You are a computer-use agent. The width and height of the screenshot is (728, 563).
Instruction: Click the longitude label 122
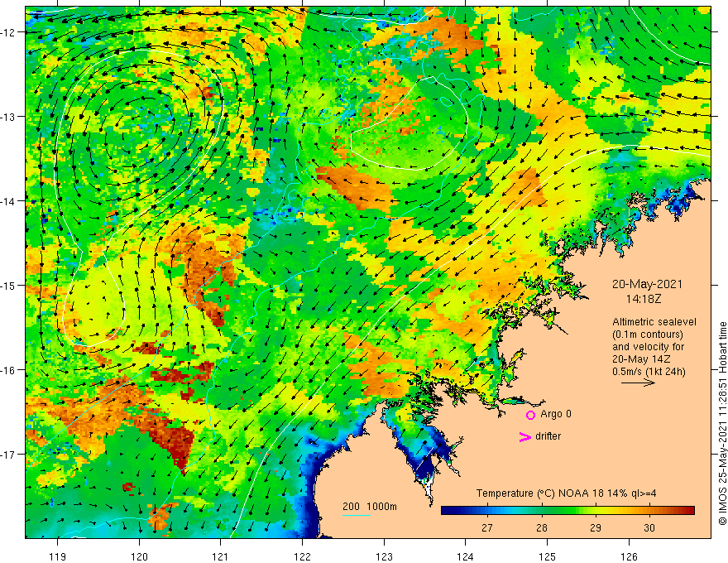[x=302, y=556]
